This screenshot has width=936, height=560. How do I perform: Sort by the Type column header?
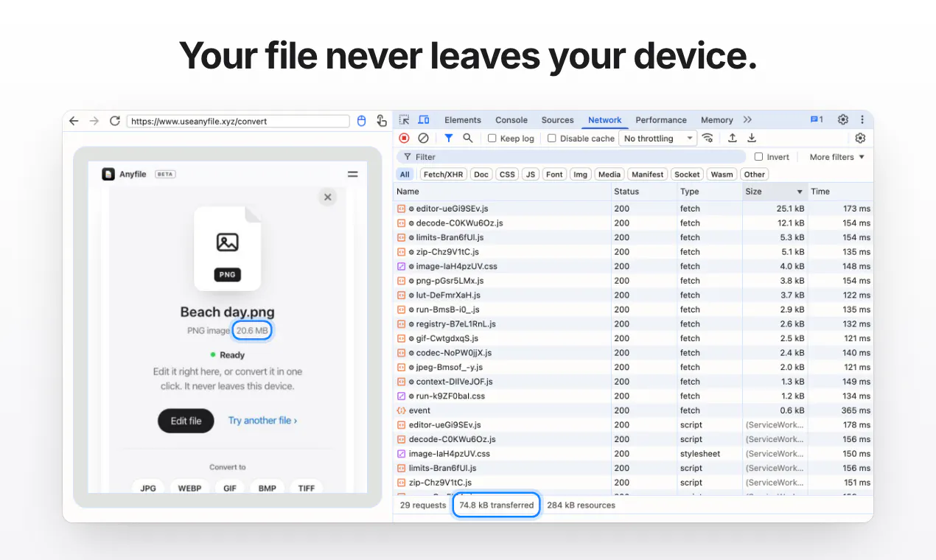coord(709,192)
